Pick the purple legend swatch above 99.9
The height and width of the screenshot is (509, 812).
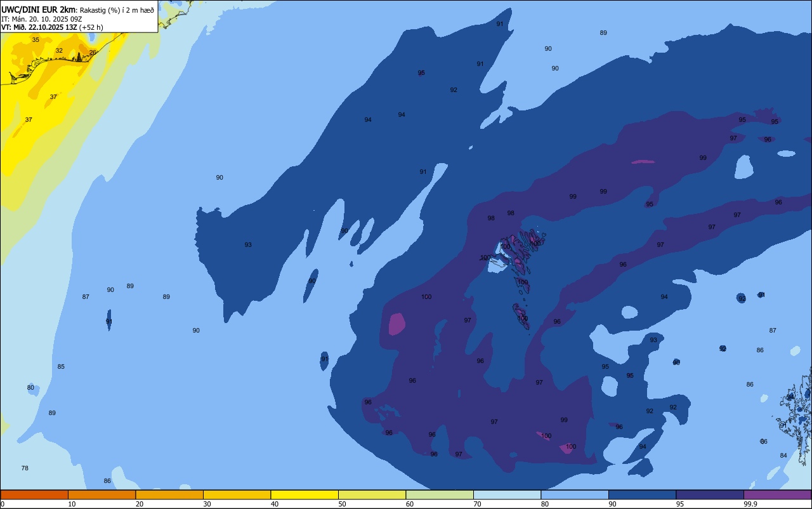pyautogui.click(x=777, y=494)
